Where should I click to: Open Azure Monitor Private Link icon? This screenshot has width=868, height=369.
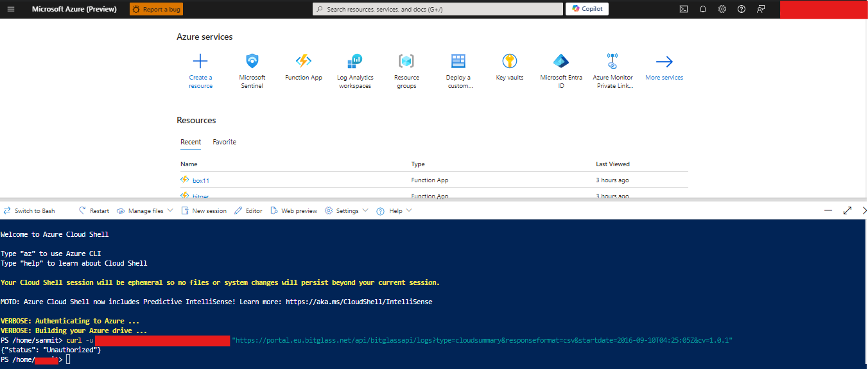pos(612,62)
